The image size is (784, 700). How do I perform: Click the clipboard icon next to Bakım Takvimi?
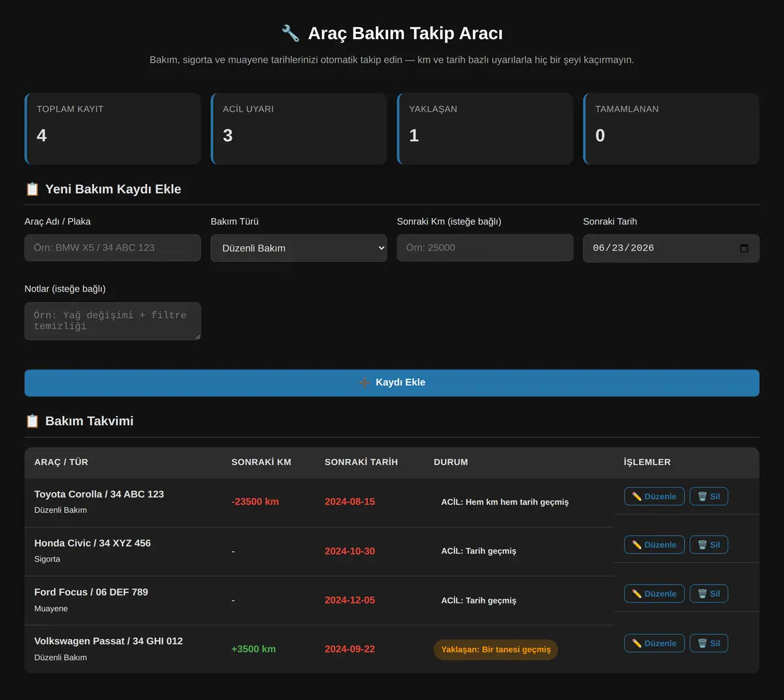click(x=32, y=421)
